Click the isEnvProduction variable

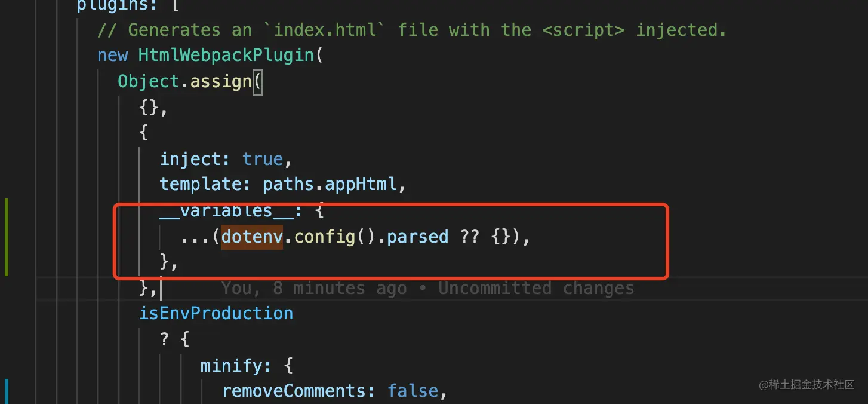pyautogui.click(x=216, y=313)
